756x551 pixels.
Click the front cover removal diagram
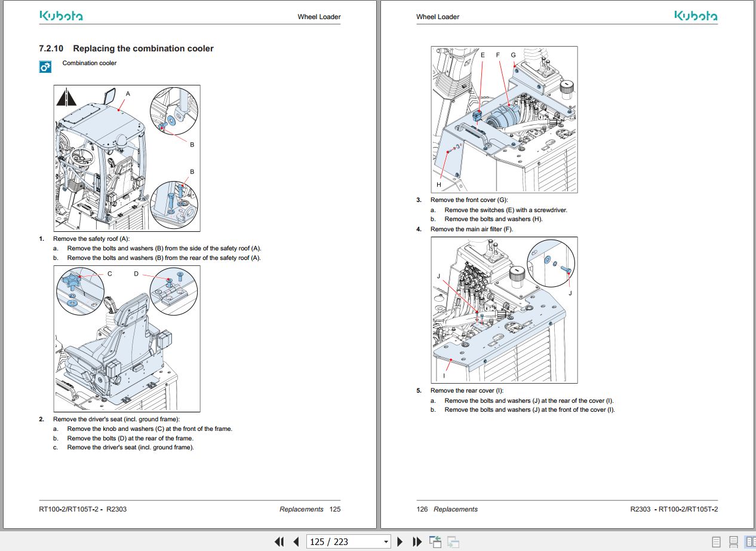(504, 118)
